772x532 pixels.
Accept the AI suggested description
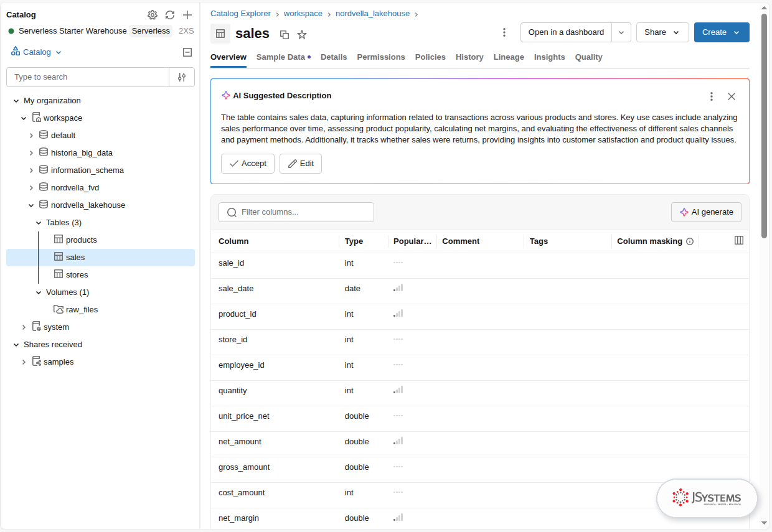click(248, 164)
